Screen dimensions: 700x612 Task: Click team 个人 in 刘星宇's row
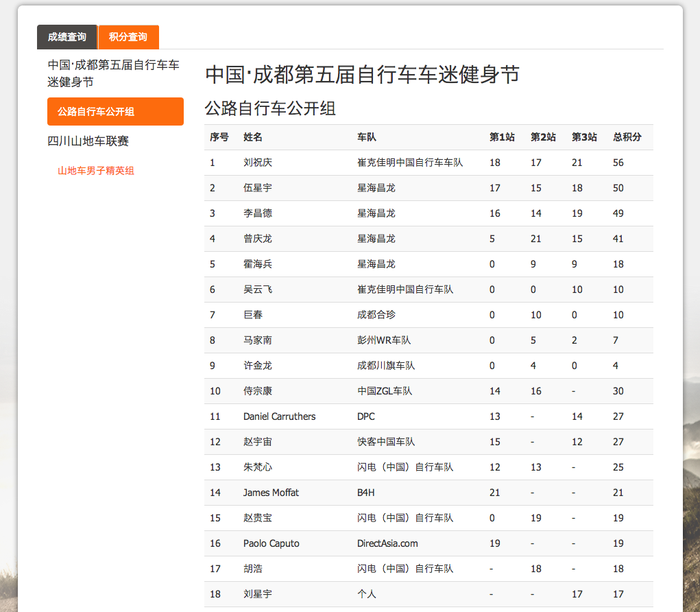(x=367, y=594)
